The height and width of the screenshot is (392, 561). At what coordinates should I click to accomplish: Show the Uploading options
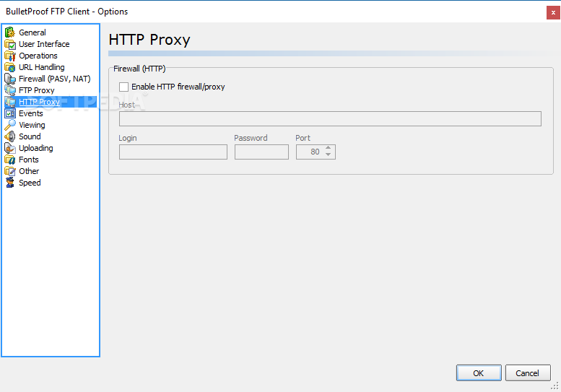[x=36, y=148]
